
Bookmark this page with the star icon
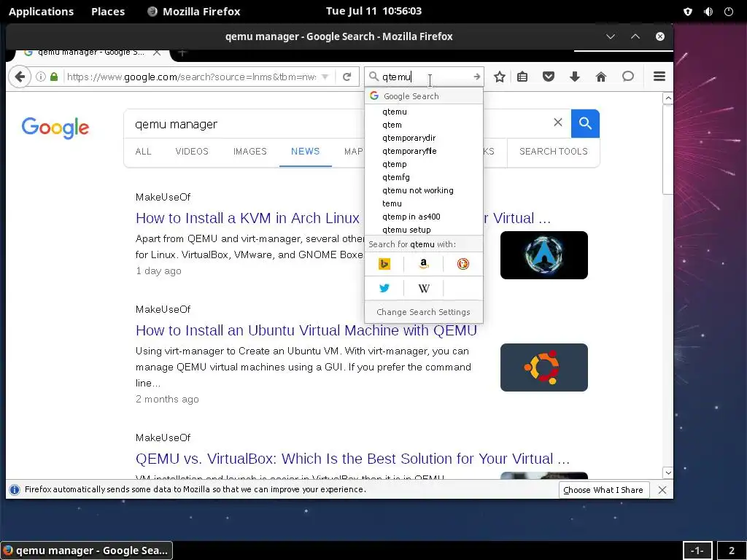click(499, 77)
